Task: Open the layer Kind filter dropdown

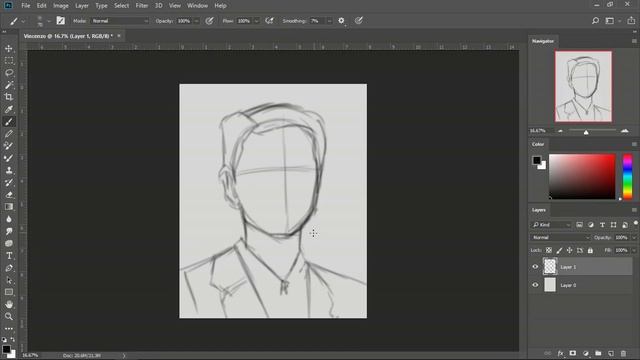Action: 551,225
